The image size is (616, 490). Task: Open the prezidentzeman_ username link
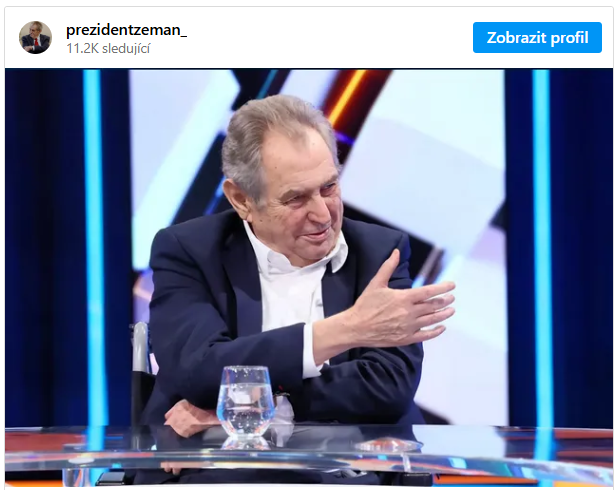[126, 30]
